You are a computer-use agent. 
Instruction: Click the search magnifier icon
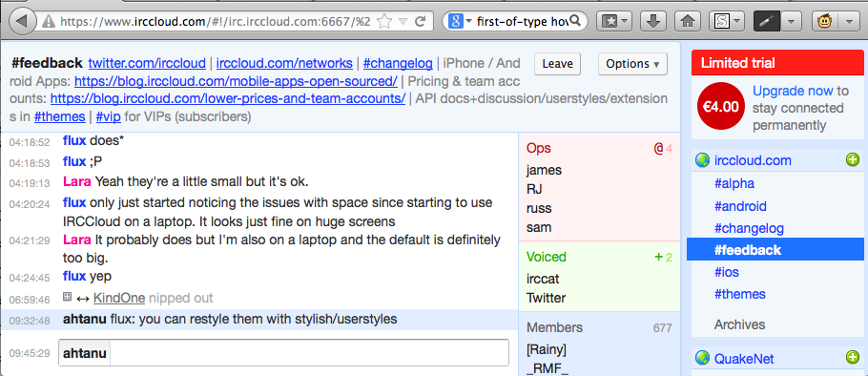click(x=574, y=21)
